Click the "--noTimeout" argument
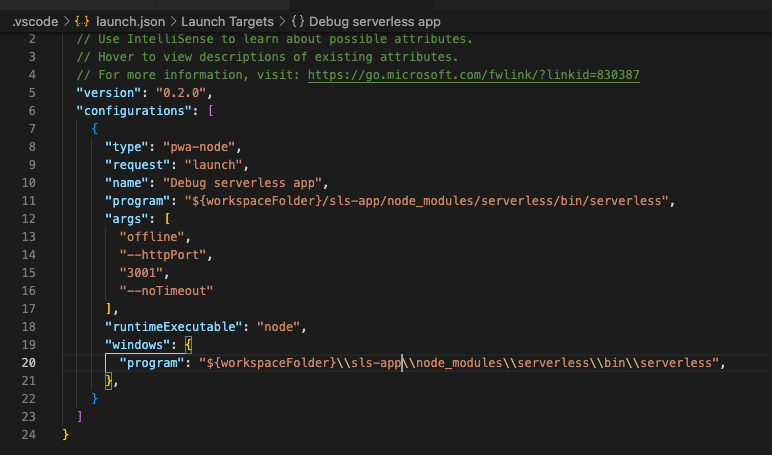 (x=166, y=291)
